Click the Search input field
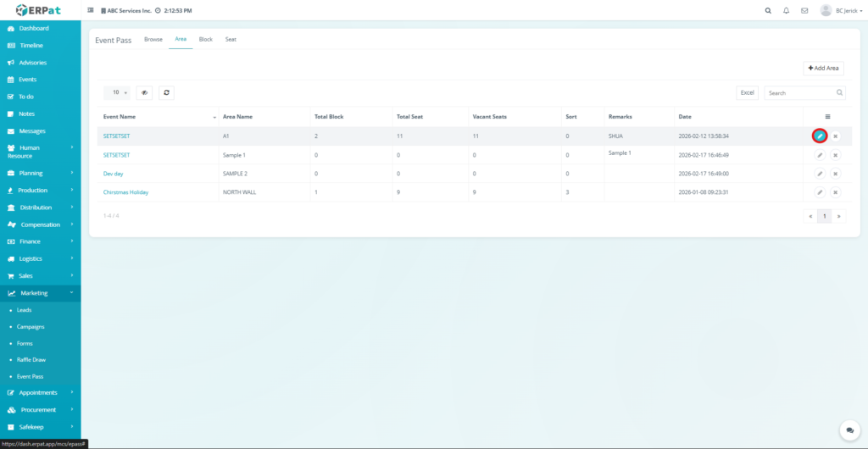 pos(799,92)
